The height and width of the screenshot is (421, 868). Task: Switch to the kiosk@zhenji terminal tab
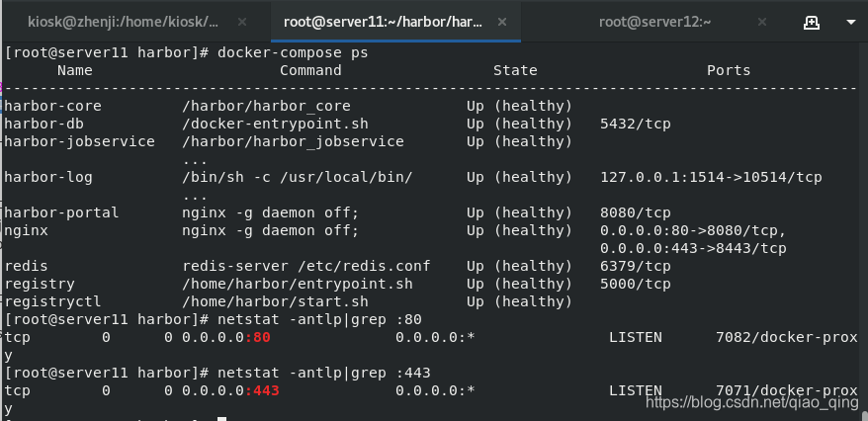(124, 22)
